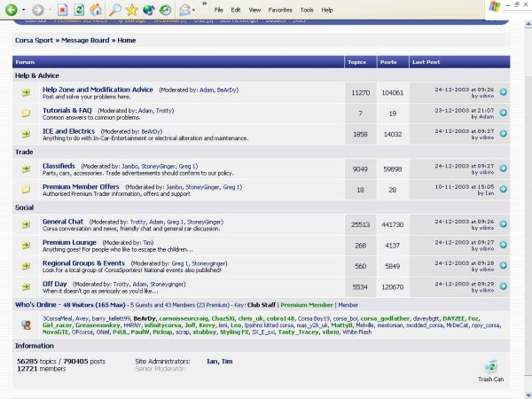Click the Media globe toolbar icon
Screen dimensions: 532x399
pyautogui.click(x=148, y=10)
